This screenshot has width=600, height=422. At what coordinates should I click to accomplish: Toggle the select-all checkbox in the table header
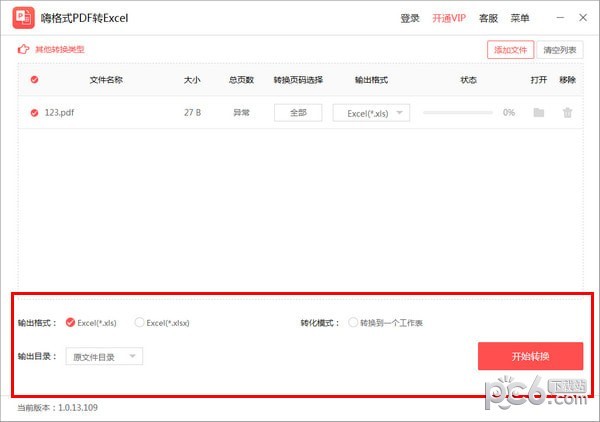(34, 80)
